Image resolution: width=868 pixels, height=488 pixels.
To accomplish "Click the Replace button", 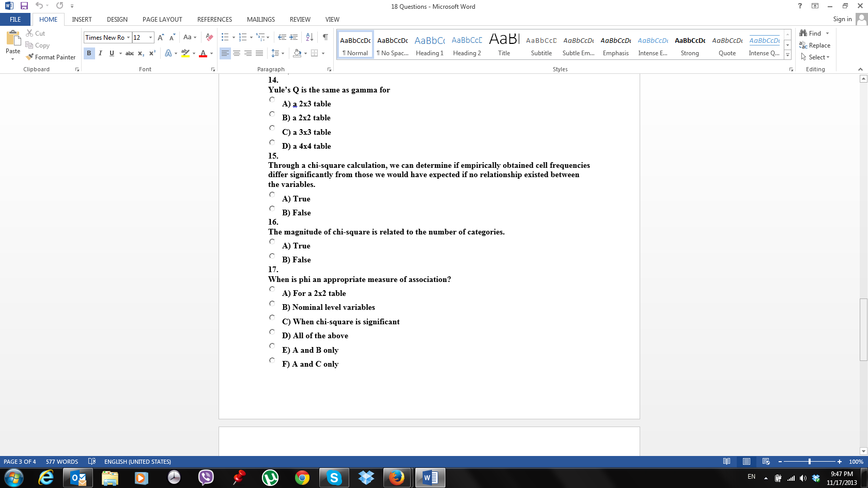I will tap(815, 45).
